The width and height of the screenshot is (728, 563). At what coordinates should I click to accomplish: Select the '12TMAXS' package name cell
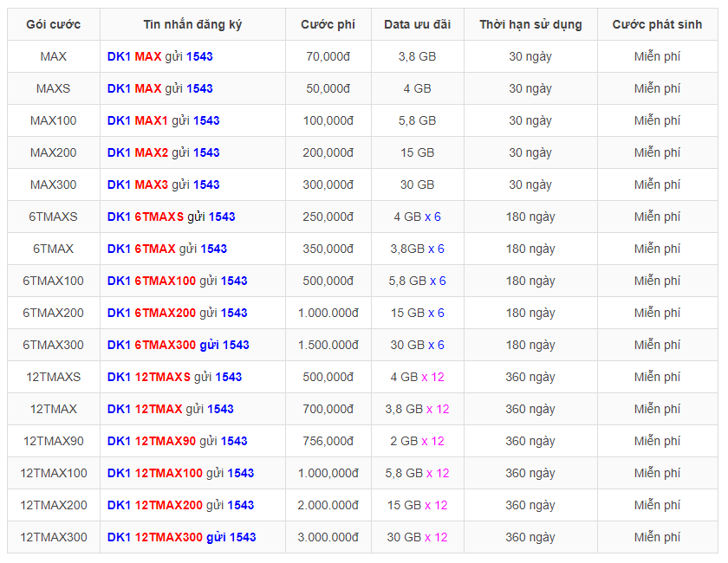(x=54, y=377)
